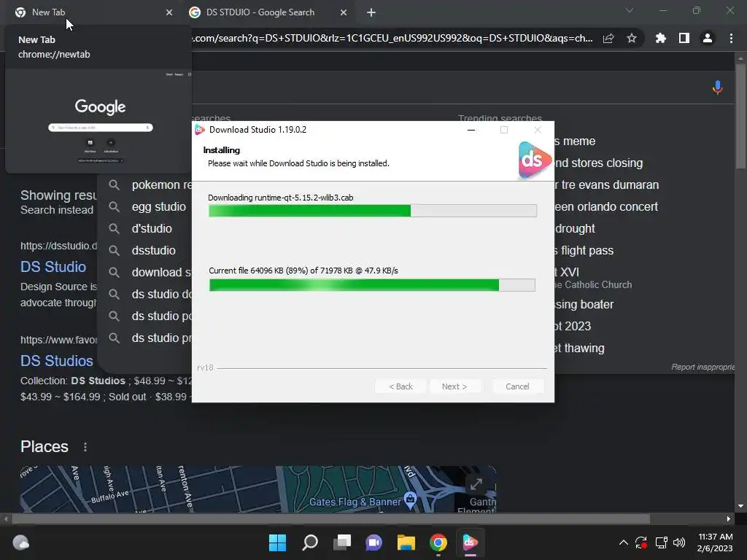Select trending search 'stores closing'
Screen dimensions: 747x560
coord(598,163)
